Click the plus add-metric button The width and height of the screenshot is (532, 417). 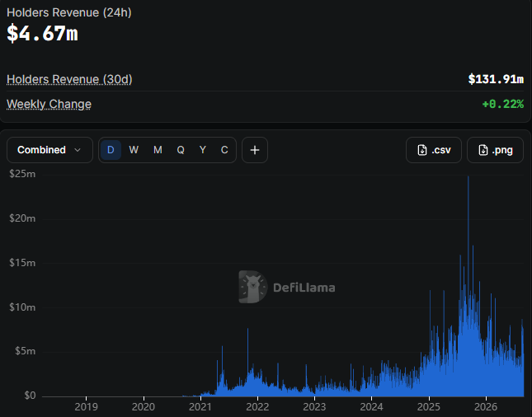point(255,150)
